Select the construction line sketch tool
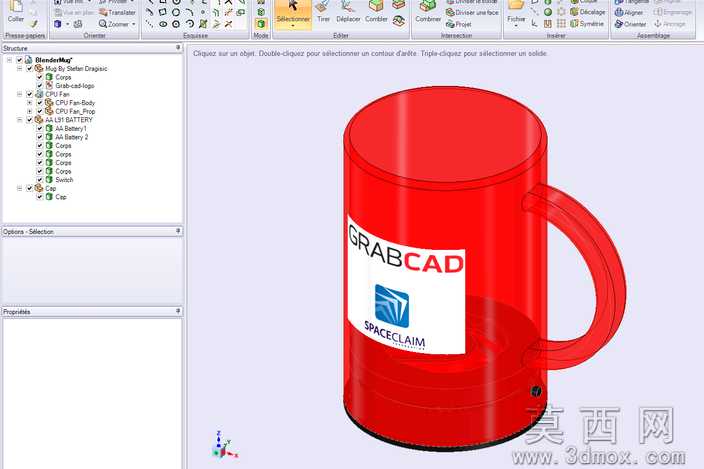This screenshot has width=704, height=469. [x=150, y=24]
